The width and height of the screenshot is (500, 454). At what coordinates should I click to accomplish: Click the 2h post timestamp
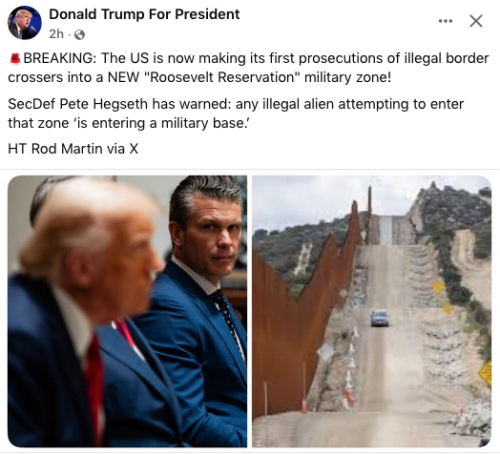tap(56, 34)
